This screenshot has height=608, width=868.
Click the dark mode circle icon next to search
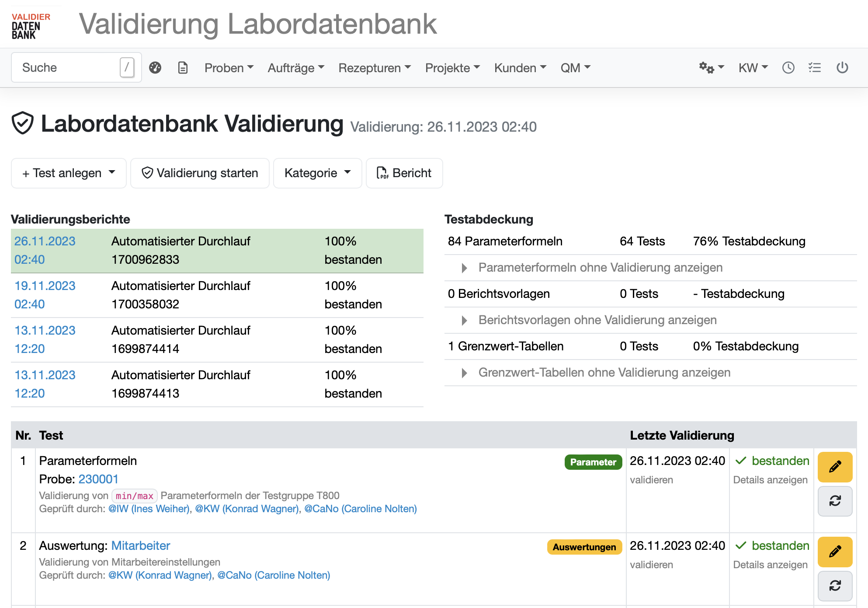coord(156,67)
